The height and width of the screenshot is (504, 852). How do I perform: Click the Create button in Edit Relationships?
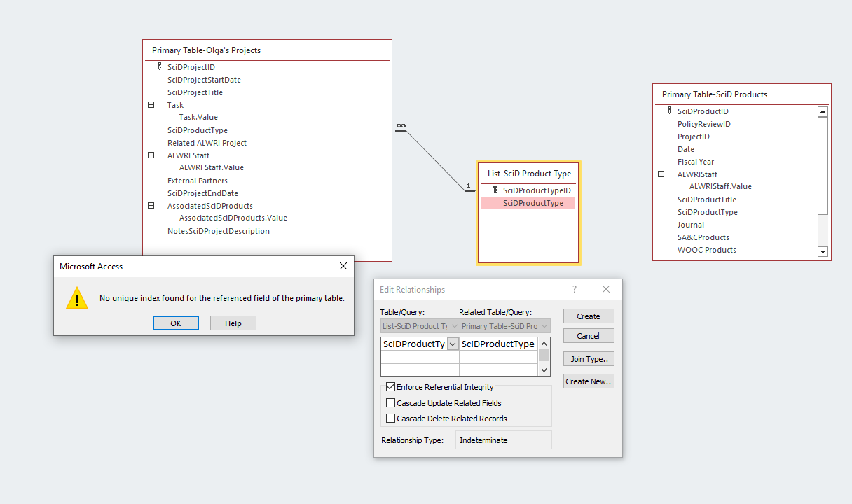coord(589,316)
